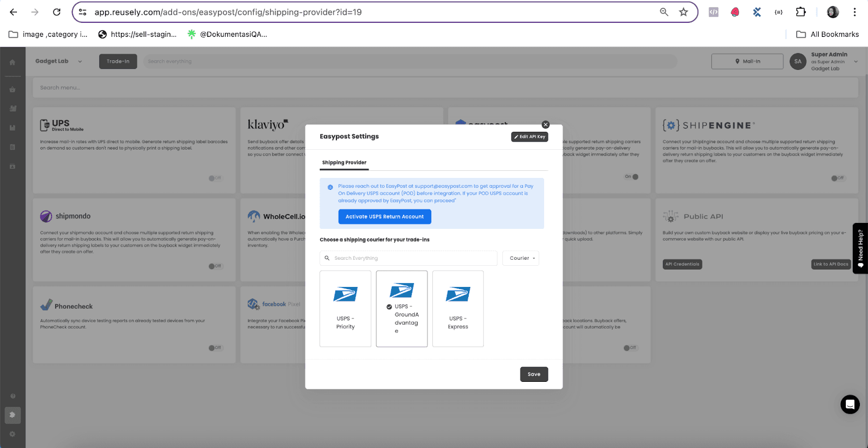The image size is (868, 448).
Task: Choose the USPS - Priority courier card
Action: [x=346, y=309]
